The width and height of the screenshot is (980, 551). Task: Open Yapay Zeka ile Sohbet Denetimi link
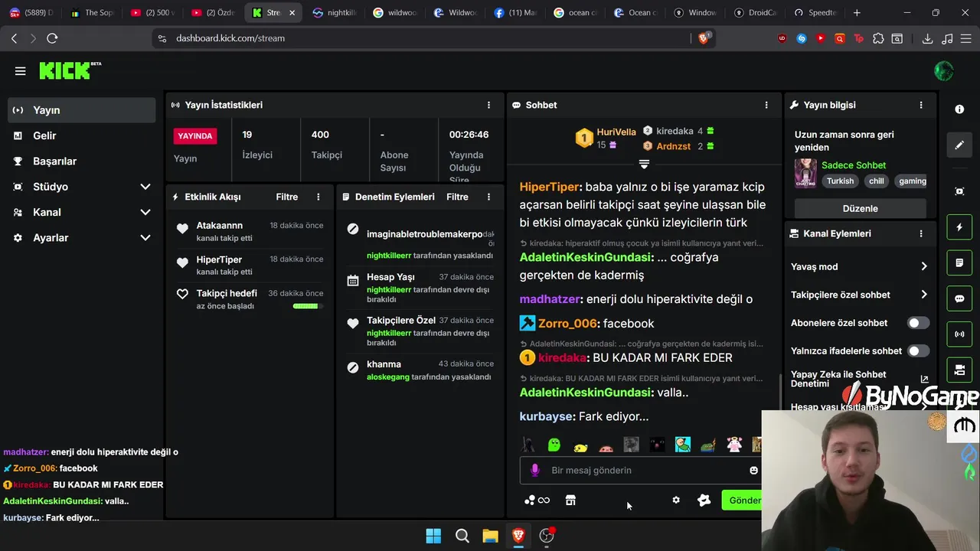click(x=860, y=379)
